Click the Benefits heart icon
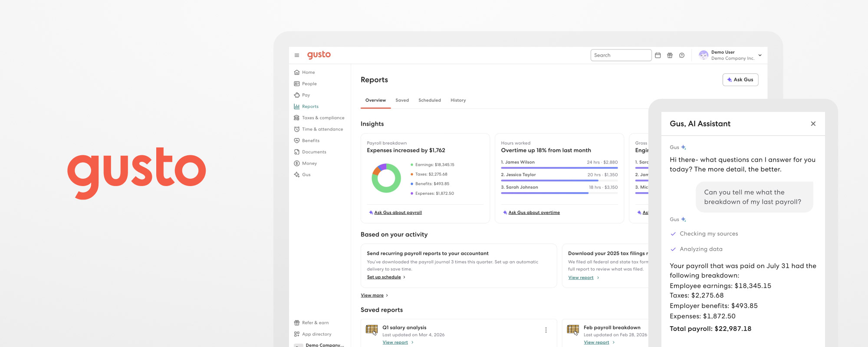Image resolution: width=868 pixels, height=347 pixels. point(297,141)
